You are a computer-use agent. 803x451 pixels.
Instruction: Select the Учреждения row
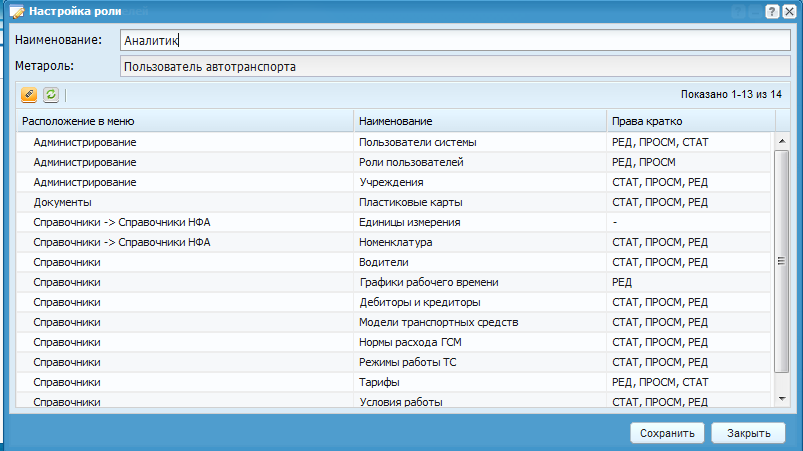pos(393,182)
